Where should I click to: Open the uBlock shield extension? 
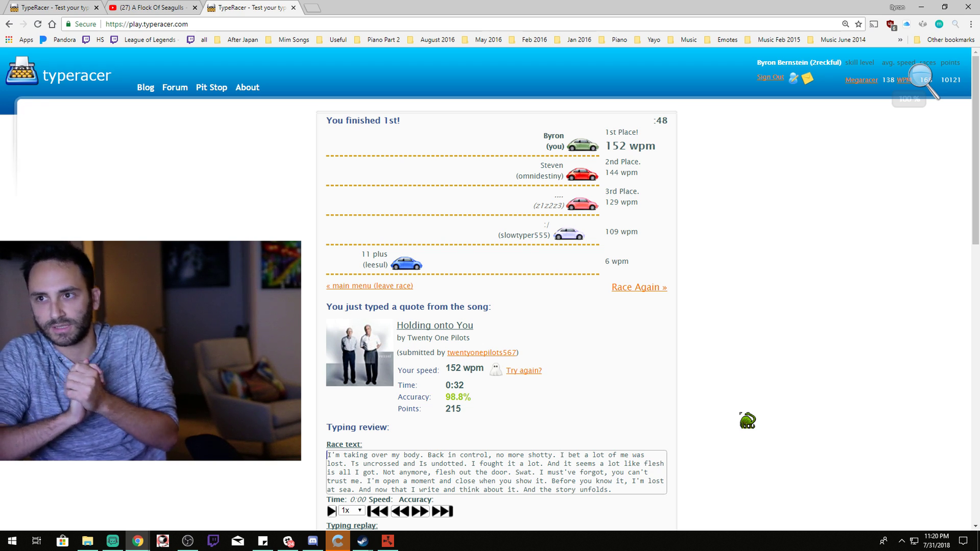pyautogui.click(x=891, y=24)
